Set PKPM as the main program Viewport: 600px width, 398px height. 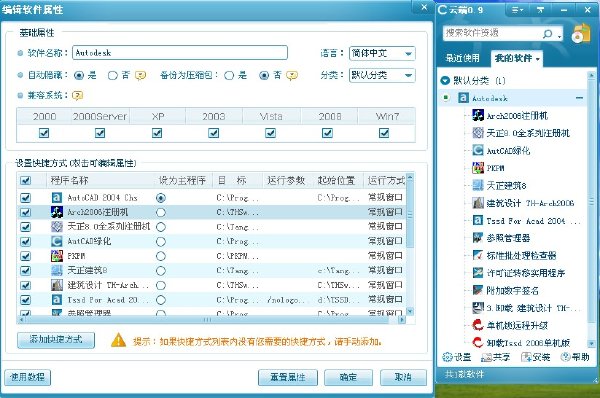click(x=161, y=256)
